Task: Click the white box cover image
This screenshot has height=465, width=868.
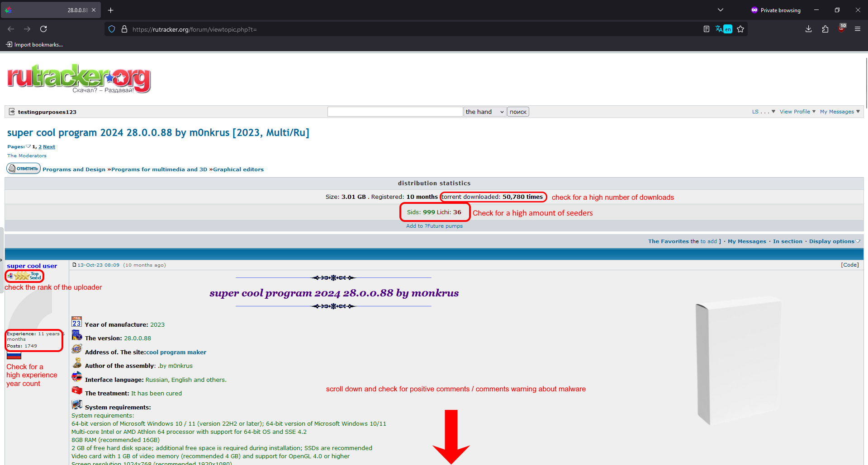Action: (x=739, y=361)
